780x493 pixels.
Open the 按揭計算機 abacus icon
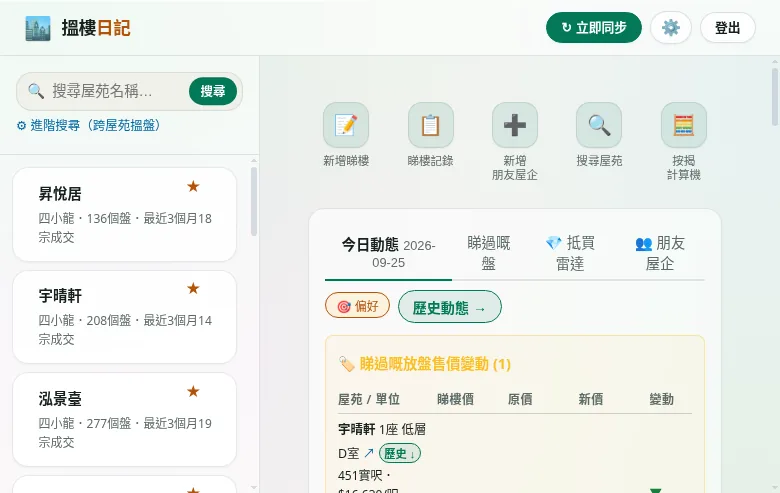(683, 125)
